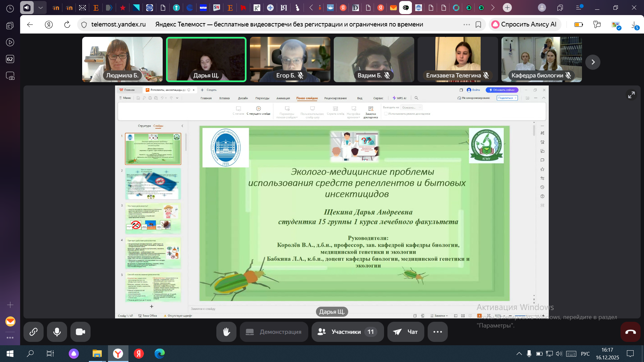Open a new browser tab
644x362 pixels.
507,7
